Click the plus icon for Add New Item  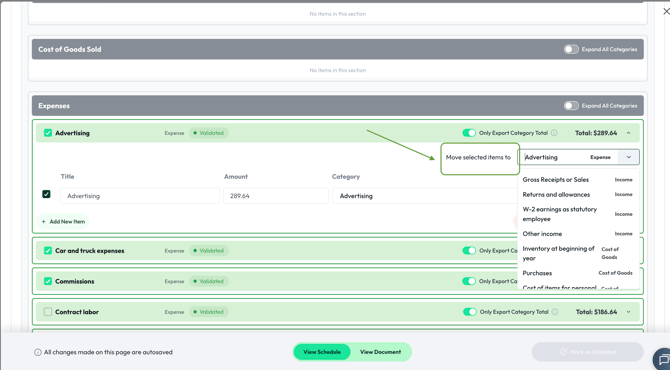[x=44, y=222]
